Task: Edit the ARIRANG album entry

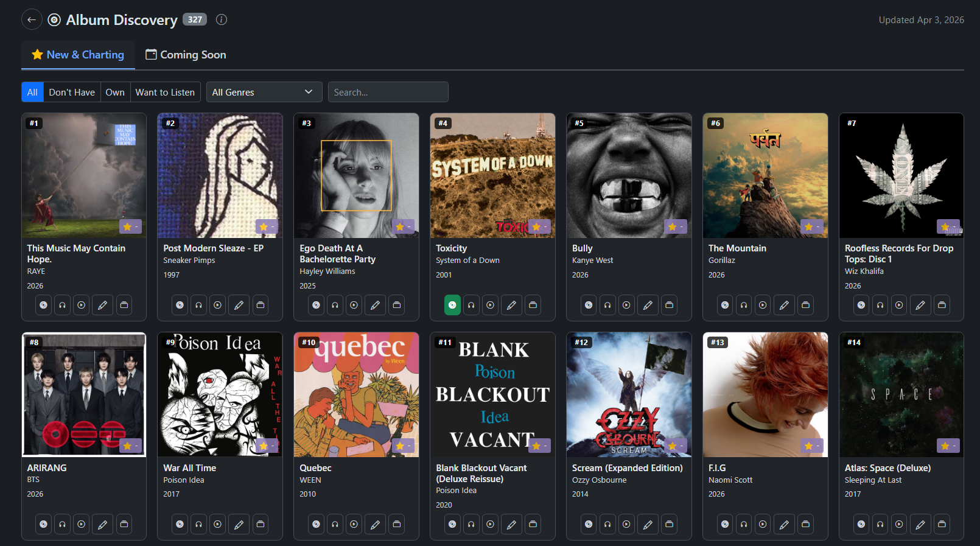Action: point(103,524)
